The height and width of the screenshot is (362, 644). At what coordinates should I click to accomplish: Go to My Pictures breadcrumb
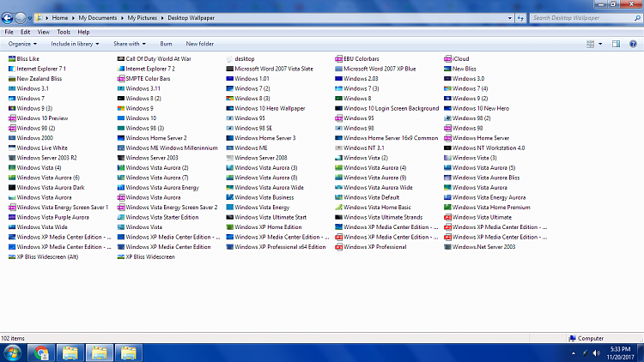pos(142,18)
